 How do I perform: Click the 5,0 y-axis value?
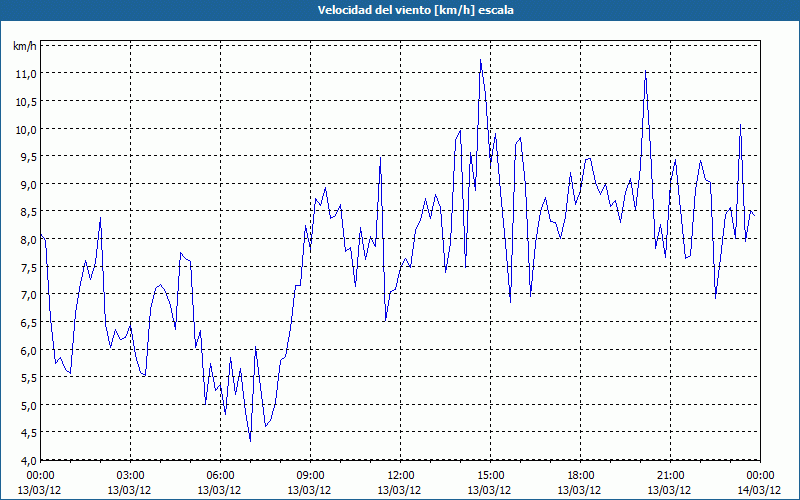28,405
